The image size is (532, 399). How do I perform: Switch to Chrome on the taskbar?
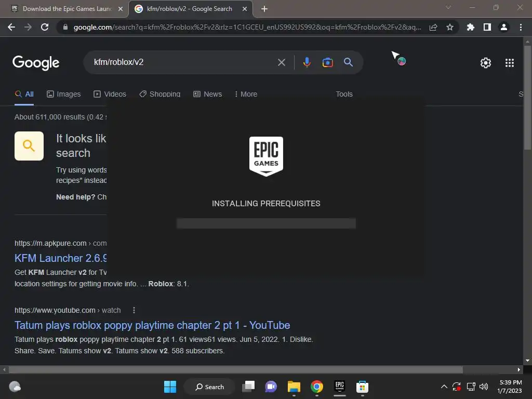(316, 387)
